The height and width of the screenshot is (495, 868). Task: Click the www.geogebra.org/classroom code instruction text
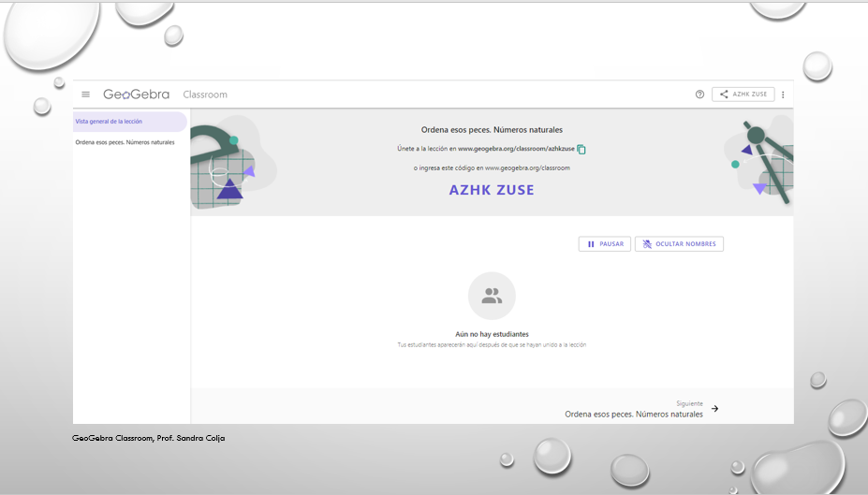pos(492,168)
